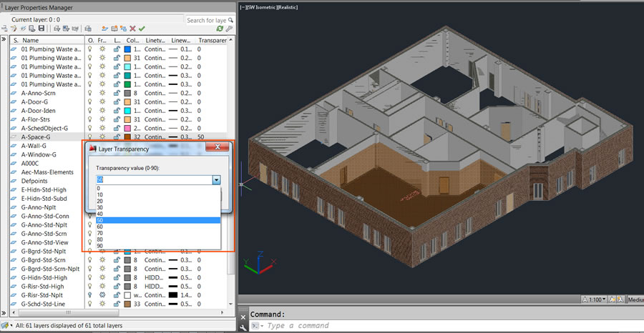Open the SW Isometric view menu
Viewport: 644px width, 333px height.
pyautogui.click(x=263, y=7)
